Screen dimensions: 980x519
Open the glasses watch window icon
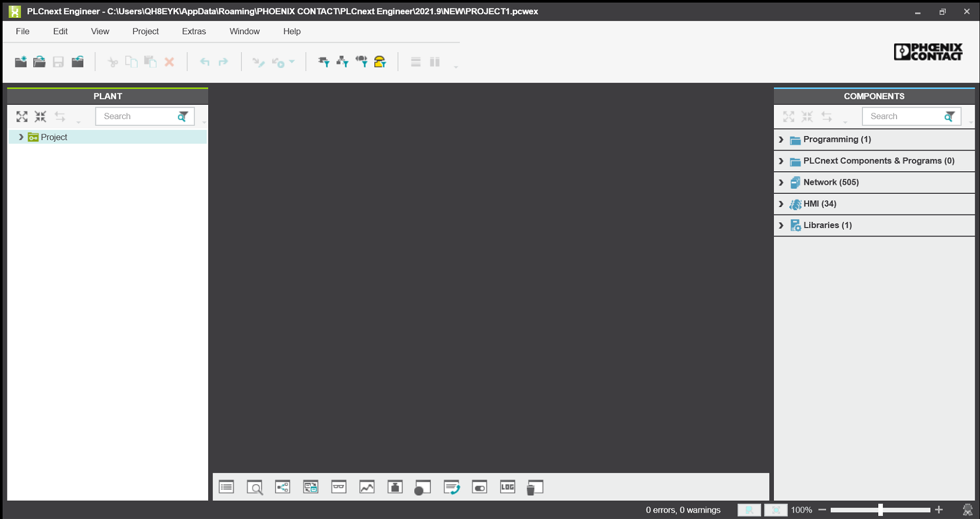click(x=339, y=487)
